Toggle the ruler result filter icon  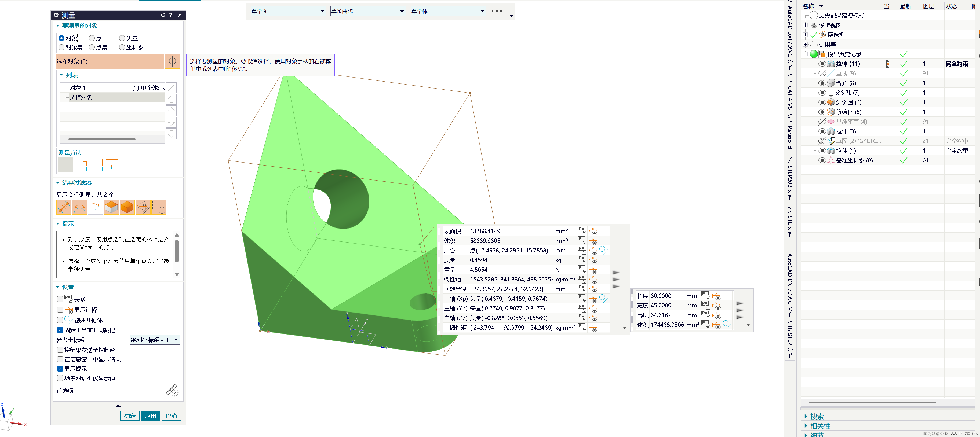(x=143, y=207)
